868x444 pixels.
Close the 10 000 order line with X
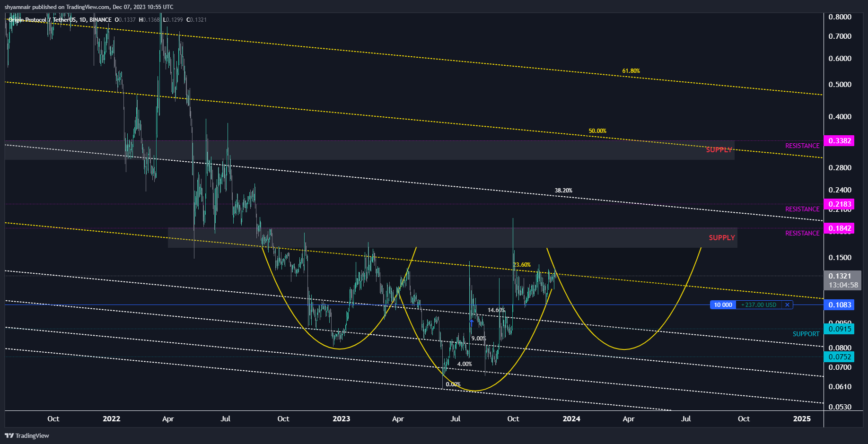(787, 305)
